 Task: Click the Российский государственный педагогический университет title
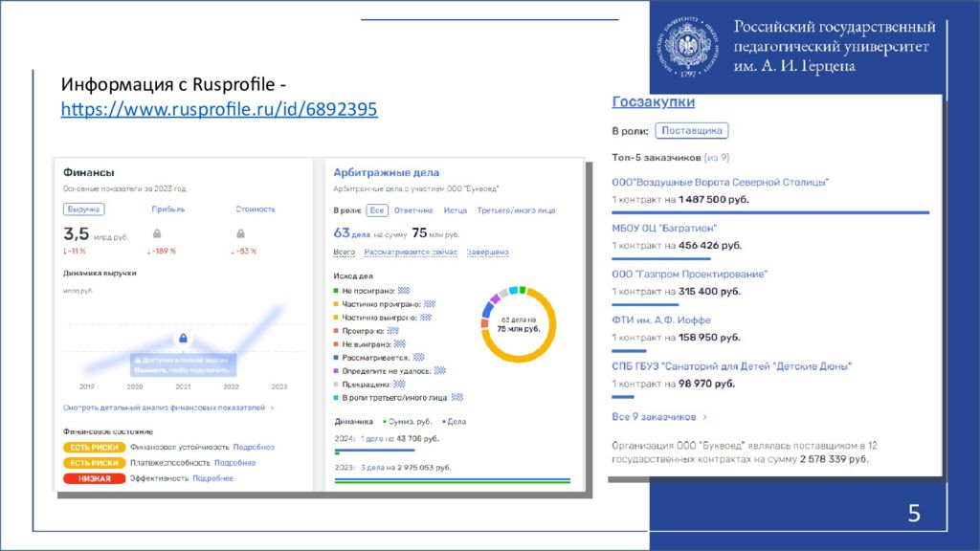835,46
